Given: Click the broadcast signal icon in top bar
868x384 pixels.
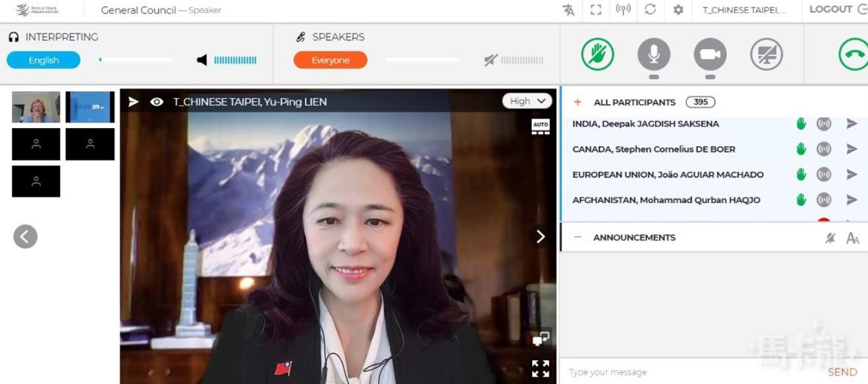Looking at the screenshot, I should (623, 9).
